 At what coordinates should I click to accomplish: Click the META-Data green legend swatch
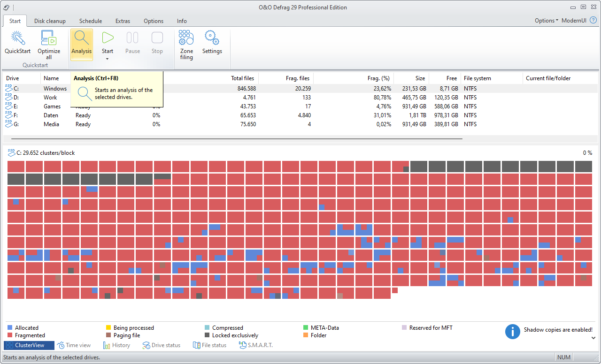point(306,328)
